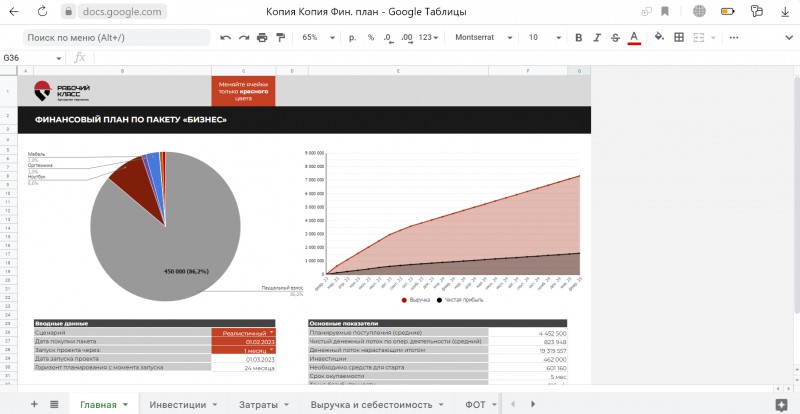Click the site lock icon

[68, 11]
